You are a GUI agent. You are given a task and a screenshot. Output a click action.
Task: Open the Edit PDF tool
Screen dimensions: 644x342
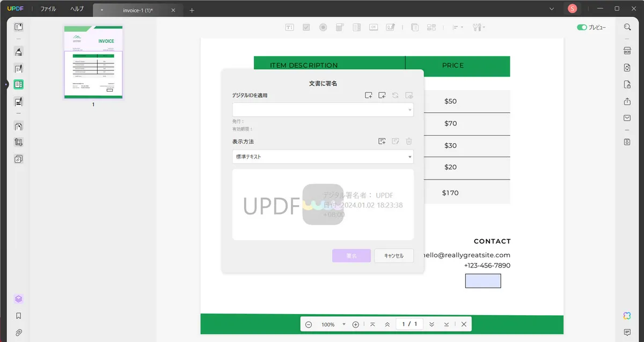pos(19,69)
